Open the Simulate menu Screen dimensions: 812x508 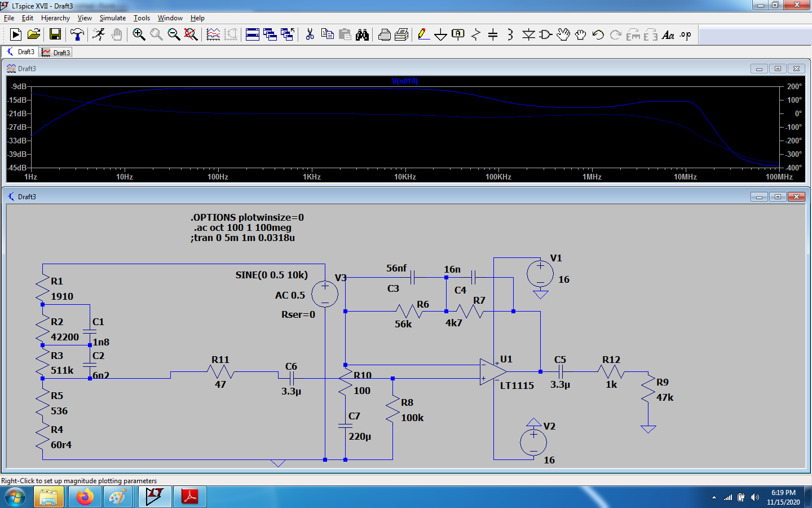click(113, 18)
